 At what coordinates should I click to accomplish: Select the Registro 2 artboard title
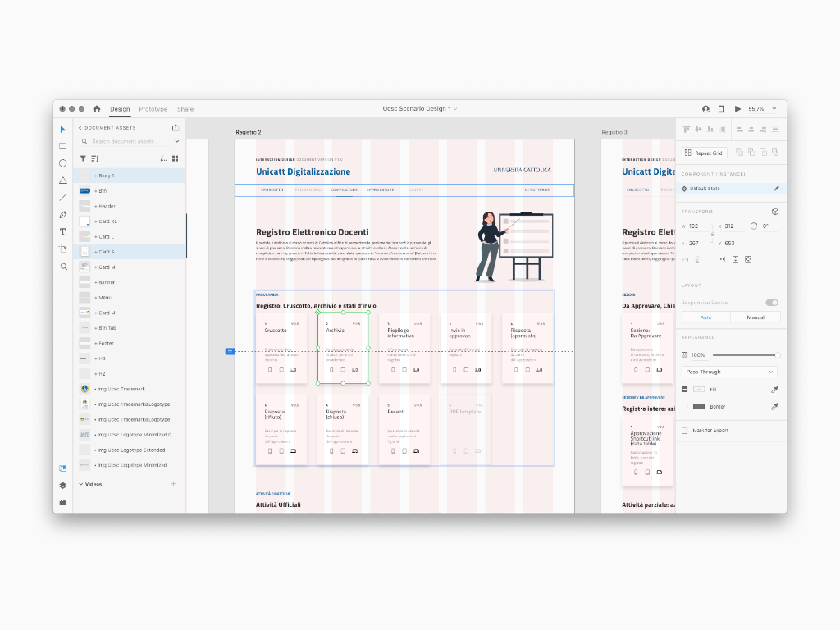(249, 132)
